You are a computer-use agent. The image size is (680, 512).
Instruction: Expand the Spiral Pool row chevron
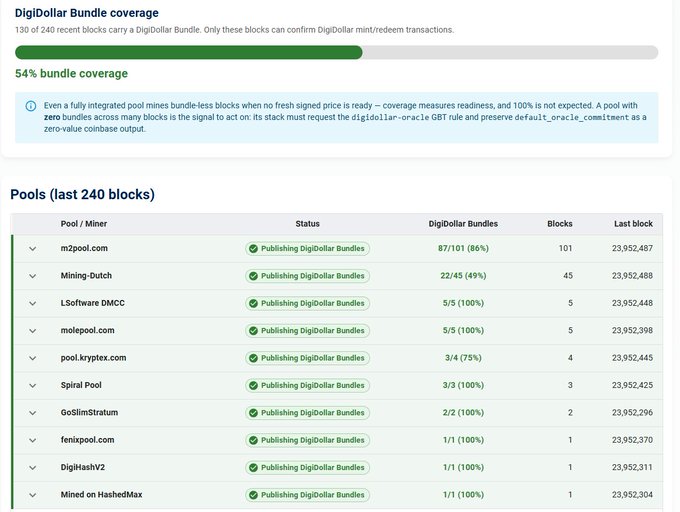[33, 385]
